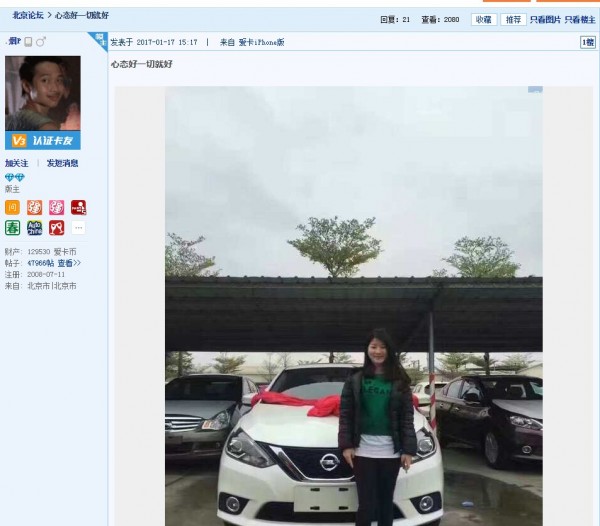This screenshot has height=526, width=600.
Task: Click the 北京论坛 breadcrumb link
Action: [x=28, y=15]
